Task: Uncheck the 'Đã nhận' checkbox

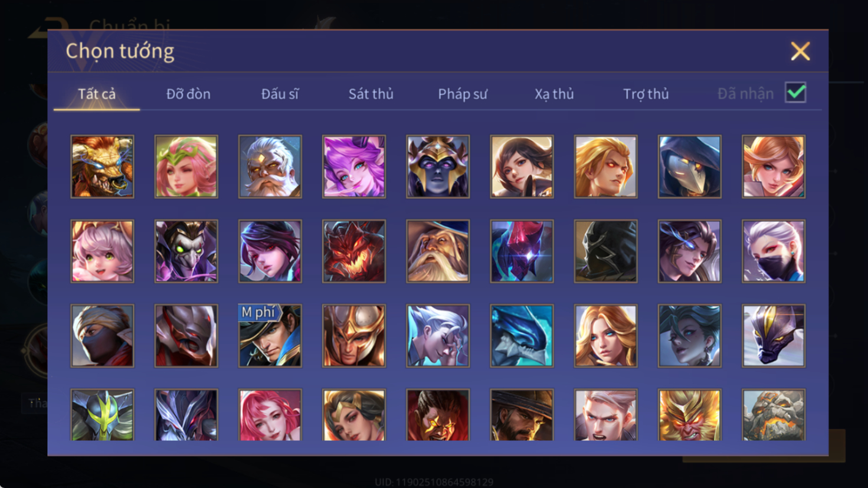Action: pos(795,93)
